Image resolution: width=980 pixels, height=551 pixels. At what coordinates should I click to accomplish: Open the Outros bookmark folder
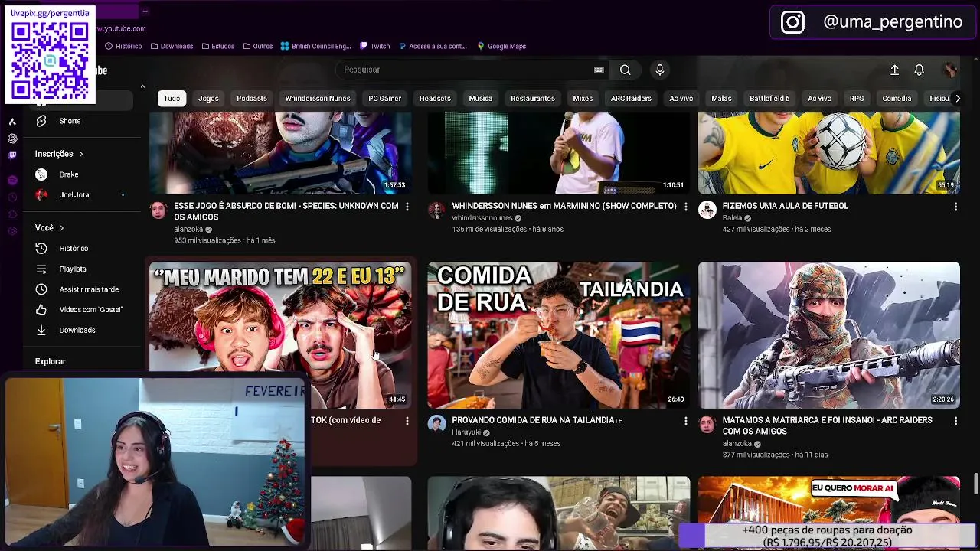pyautogui.click(x=258, y=46)
